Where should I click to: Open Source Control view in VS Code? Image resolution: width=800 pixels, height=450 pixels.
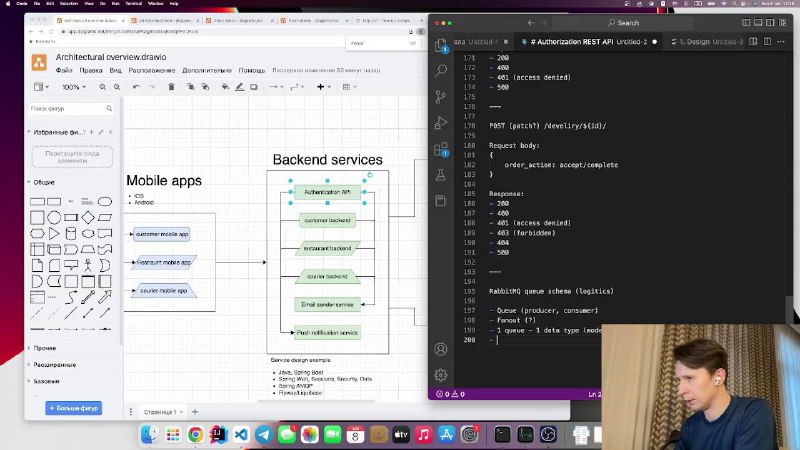[x=441, y=96]
